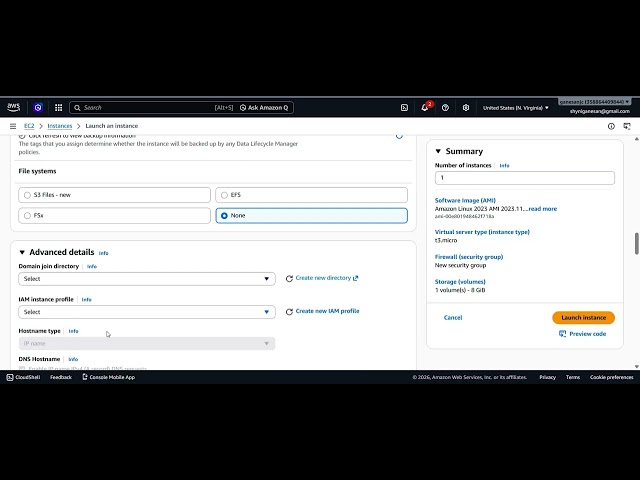
Task: Click the Console Mobile App phone icon
Action: [x=85, y=377]
